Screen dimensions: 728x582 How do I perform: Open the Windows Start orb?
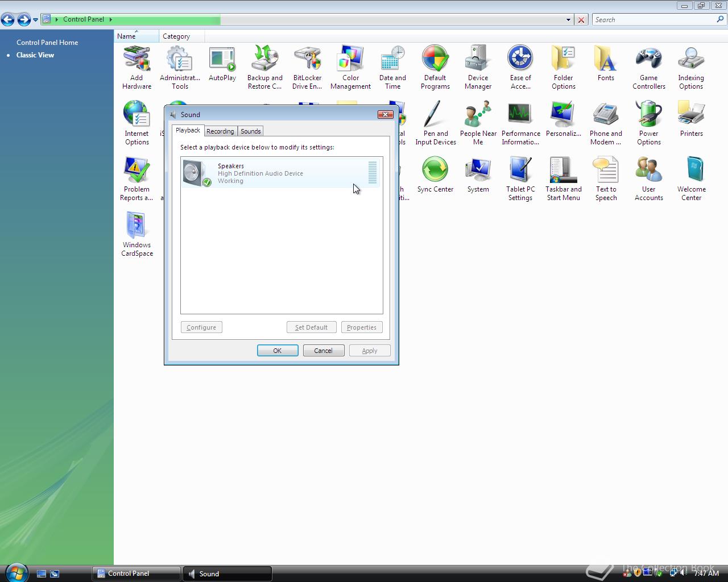(x=16, y=572)
